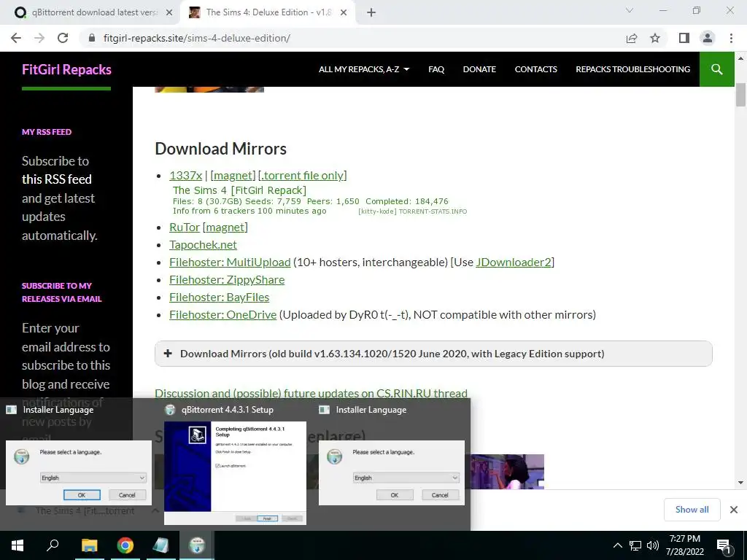Open a new browser tab
747x560 pixels.
pos(371,13)
